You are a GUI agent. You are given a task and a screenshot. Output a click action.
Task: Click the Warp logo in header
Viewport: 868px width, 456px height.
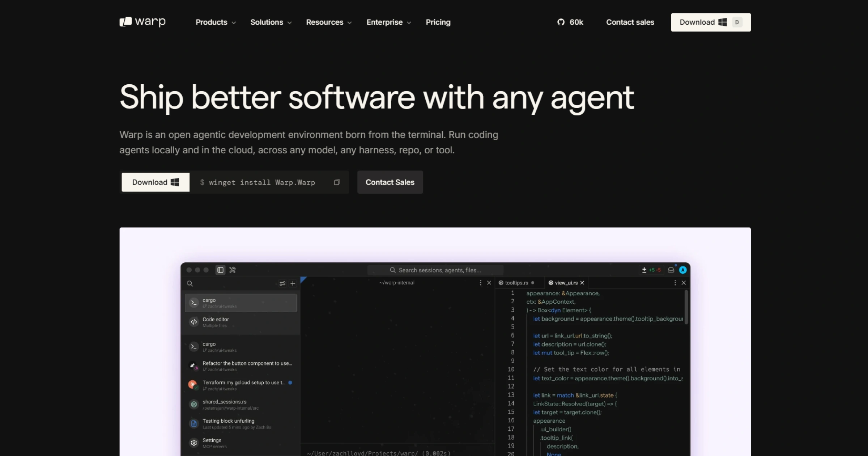[x=142, y=22]
